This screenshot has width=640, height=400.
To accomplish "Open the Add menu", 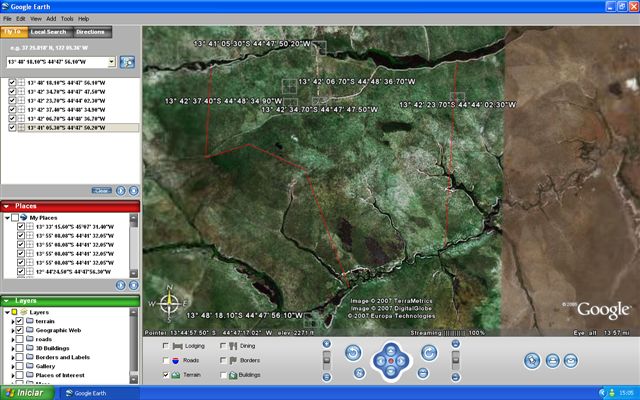I will tap(51, 19).
